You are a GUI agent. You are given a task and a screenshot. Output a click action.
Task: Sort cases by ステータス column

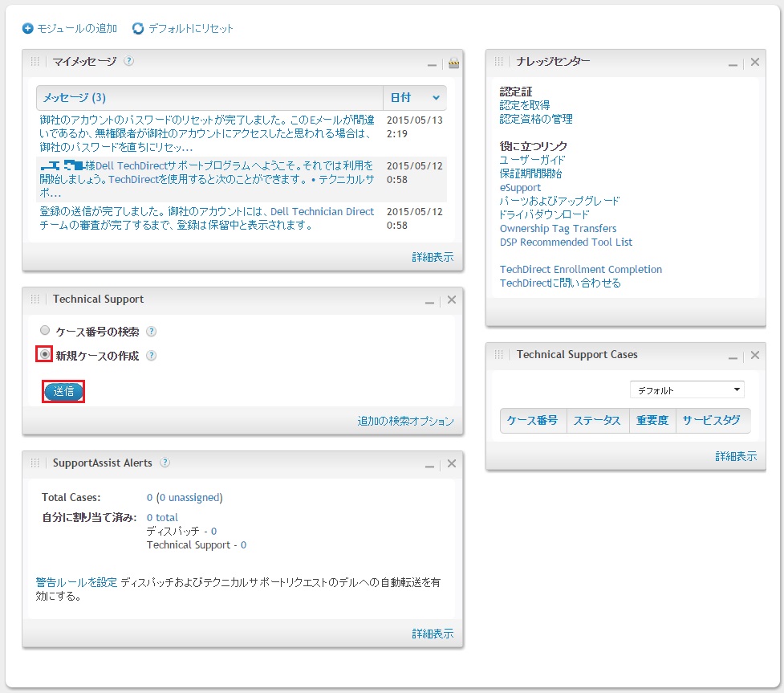(x=597, y=420)
